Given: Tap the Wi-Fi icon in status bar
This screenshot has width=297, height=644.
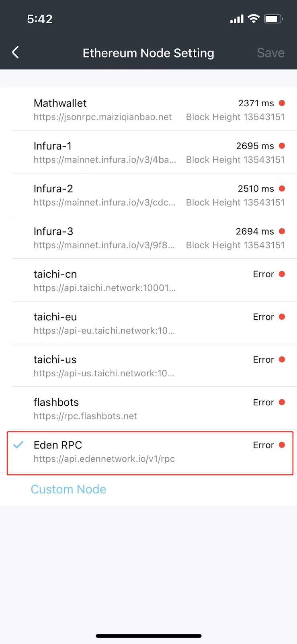Looking at the screenshot, I should pyautogui.click(x=254, y=19).
